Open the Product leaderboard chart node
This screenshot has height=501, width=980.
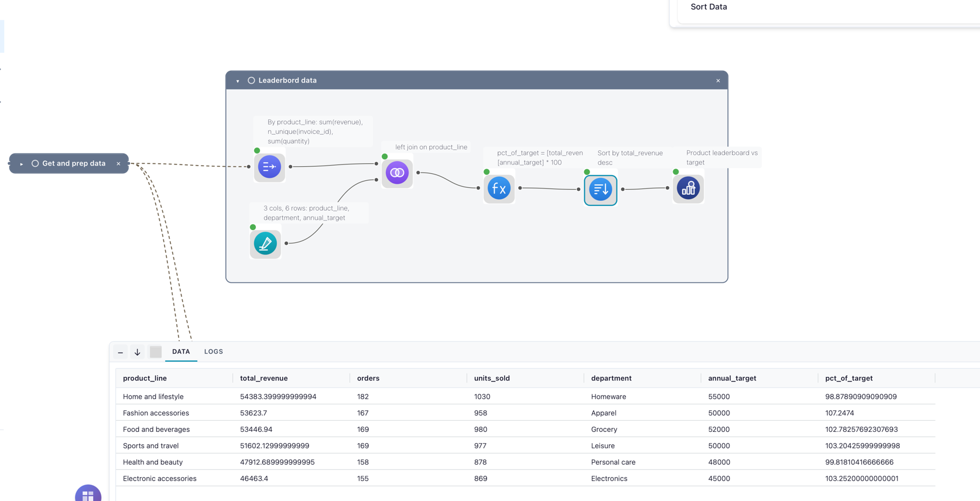coord(688,188)
